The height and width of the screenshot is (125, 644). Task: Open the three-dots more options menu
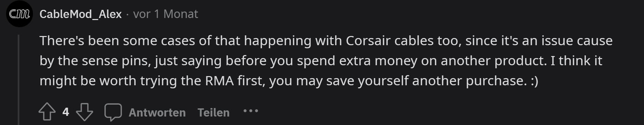point(251,111)
